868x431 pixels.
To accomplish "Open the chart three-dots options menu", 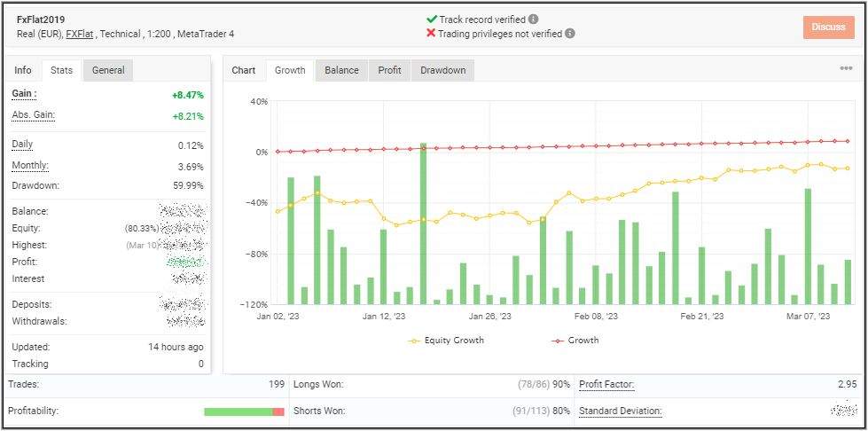I will pyautogui.click(x=846, y=69).
